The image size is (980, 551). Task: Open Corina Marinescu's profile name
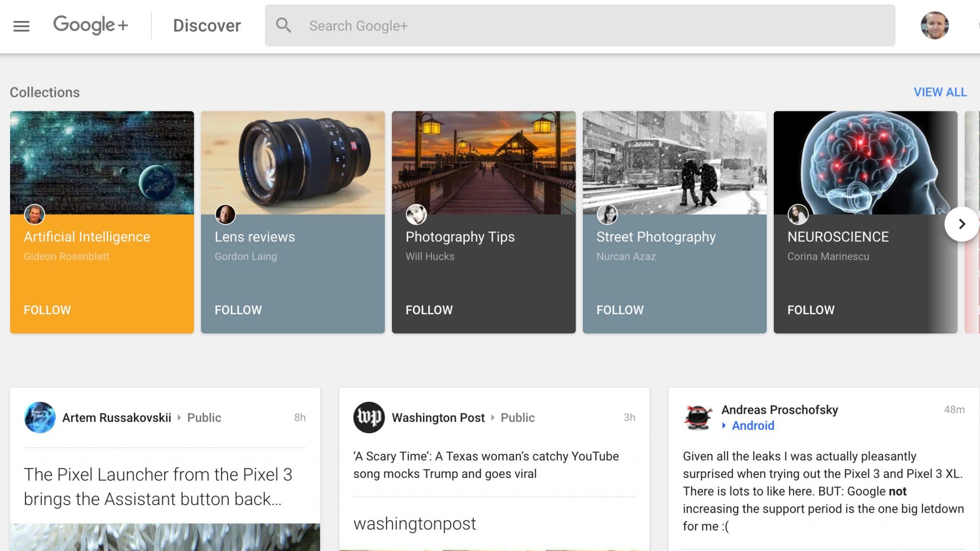(828, 256)
